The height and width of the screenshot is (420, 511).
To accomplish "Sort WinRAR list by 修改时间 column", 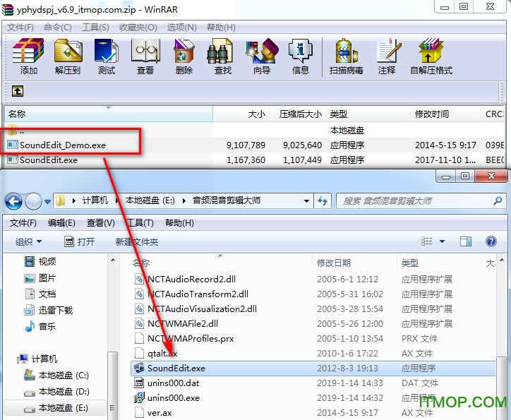I will pos(445,114).
